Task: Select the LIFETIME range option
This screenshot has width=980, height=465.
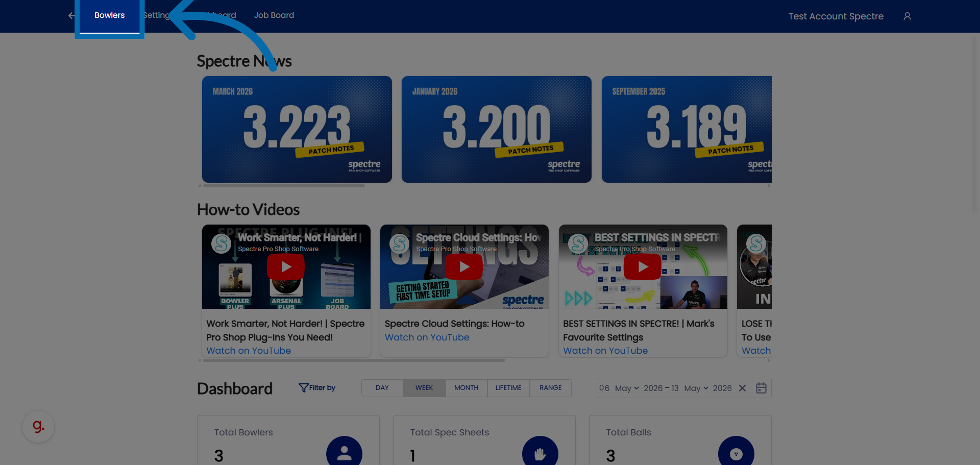Action: click(x=508, y=388)
